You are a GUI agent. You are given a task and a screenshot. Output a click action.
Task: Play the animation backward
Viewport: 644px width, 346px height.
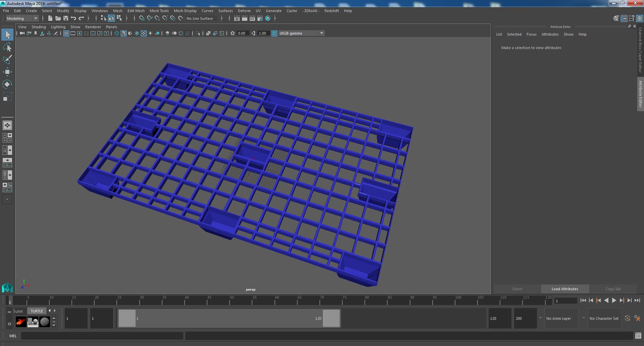(606, 301)
